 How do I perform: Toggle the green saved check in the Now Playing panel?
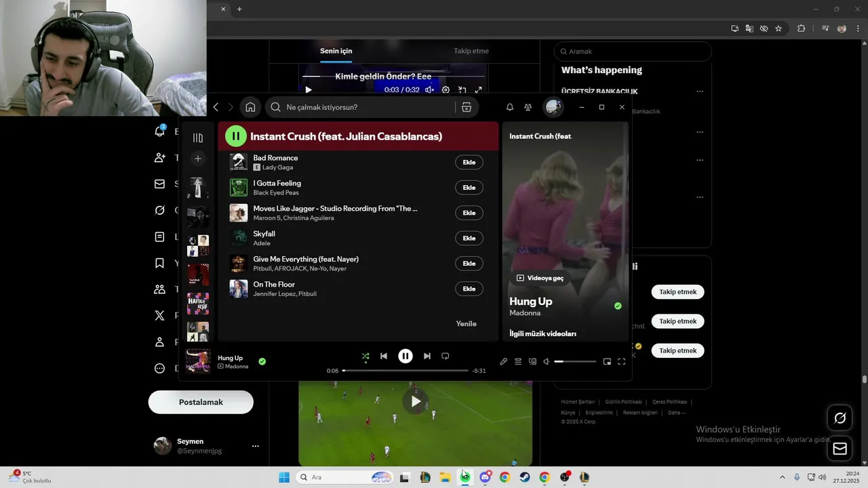coord(618,306)
